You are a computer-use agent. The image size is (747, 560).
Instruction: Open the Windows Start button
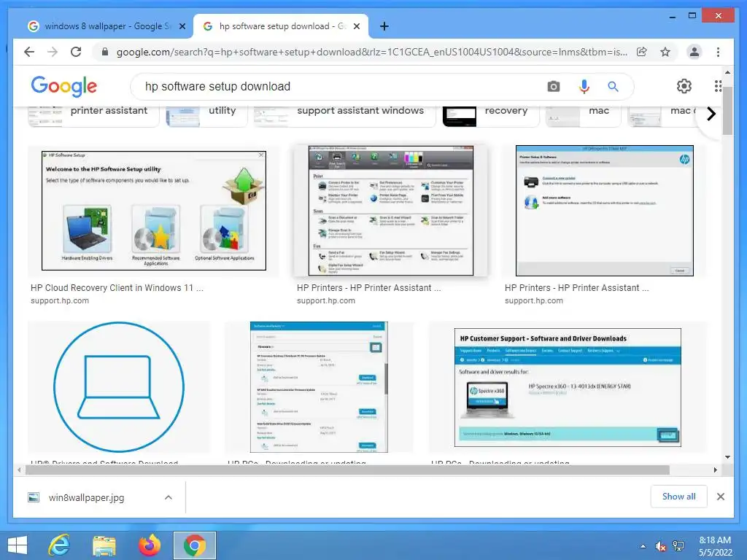(x=18, y=545)
